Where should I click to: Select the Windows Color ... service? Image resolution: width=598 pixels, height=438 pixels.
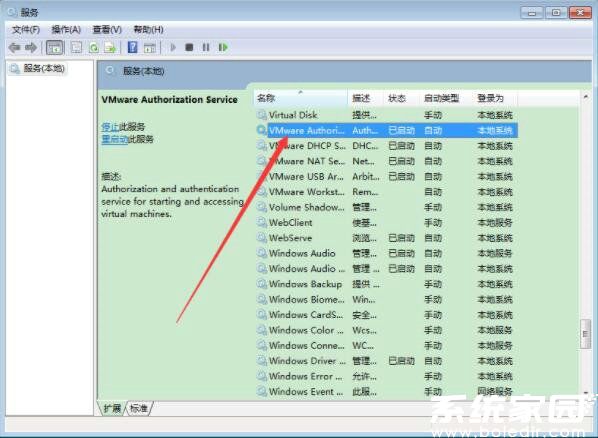387,330
